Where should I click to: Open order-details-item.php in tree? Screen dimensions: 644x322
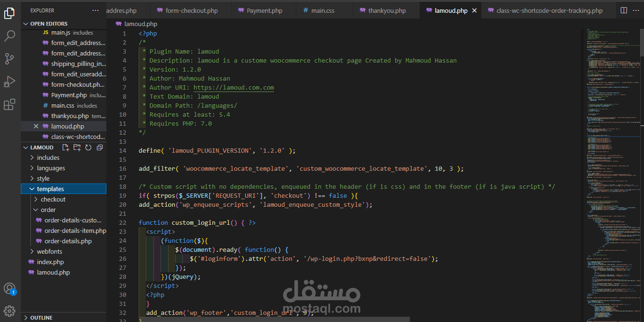click(64, 231)
